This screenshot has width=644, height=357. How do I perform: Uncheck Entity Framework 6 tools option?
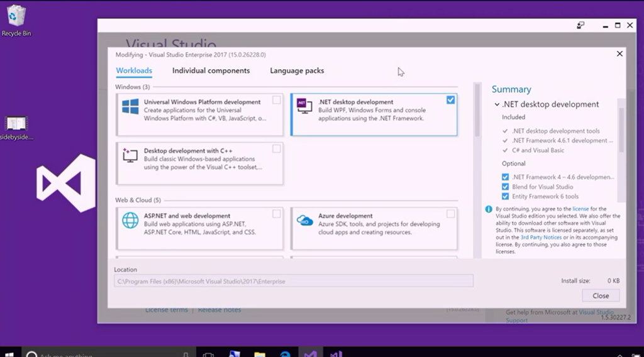coord(506,196)
